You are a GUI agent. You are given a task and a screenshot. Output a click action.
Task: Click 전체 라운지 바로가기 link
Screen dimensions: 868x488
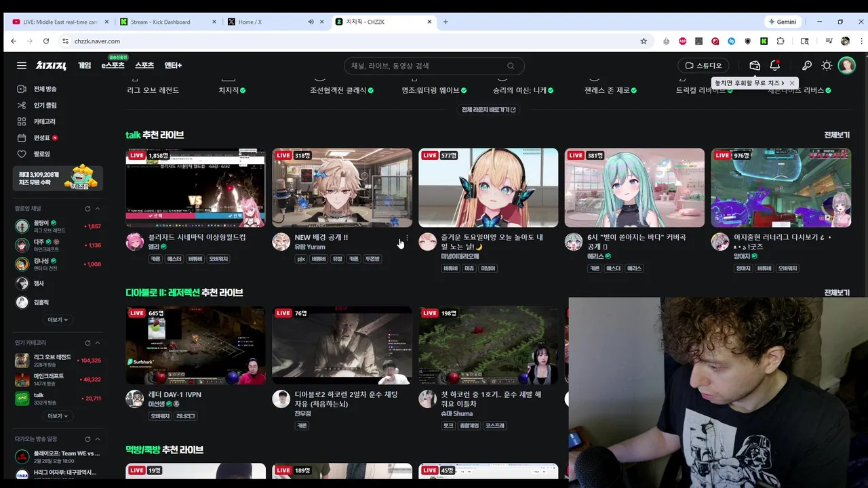tap(489, 110)
